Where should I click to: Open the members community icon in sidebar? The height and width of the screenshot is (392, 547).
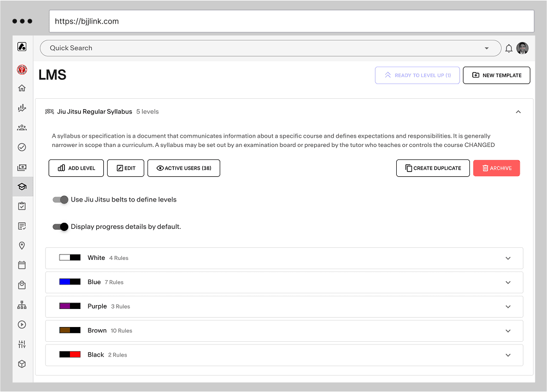pos(22,127)
